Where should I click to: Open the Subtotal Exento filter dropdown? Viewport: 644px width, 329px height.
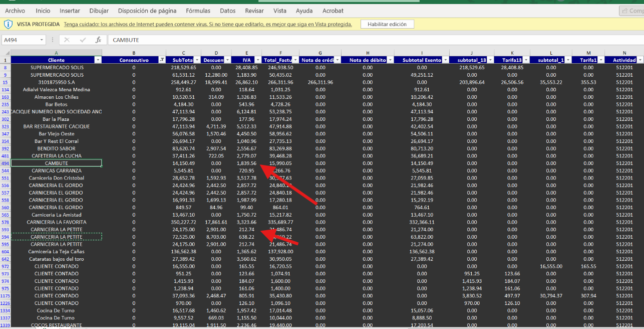click(444, 60)
